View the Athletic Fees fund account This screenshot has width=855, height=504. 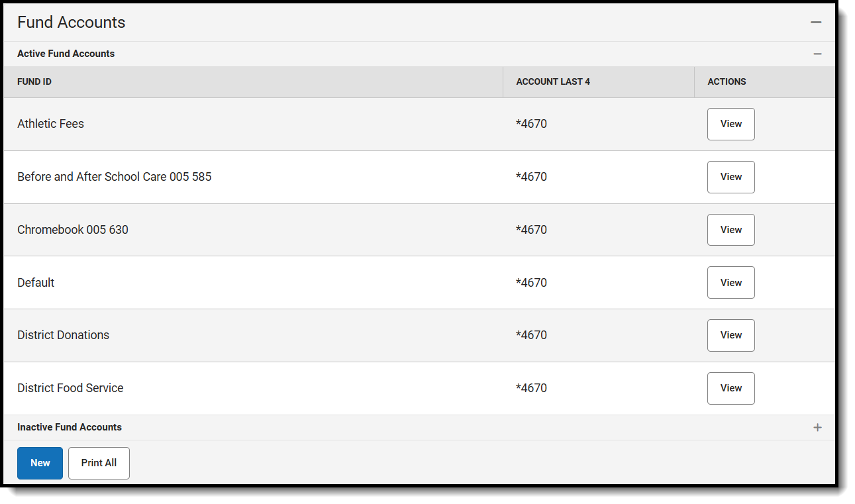pyautogui.click(x=730, y=124)
